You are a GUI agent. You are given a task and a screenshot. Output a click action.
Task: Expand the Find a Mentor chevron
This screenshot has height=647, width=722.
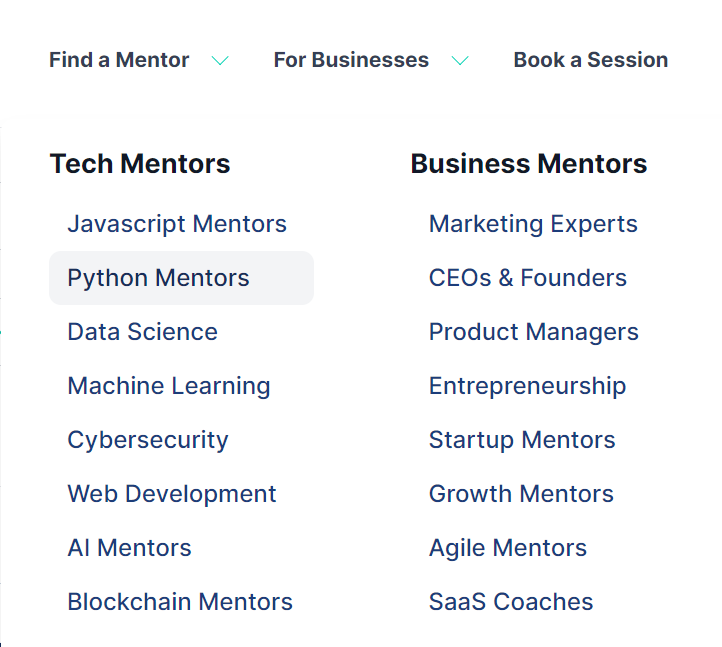[x=220, y=61]
